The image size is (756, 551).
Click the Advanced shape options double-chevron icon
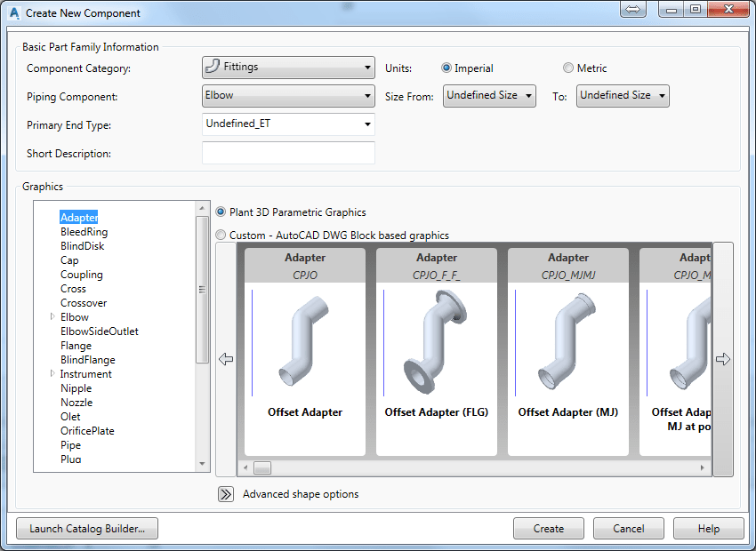[226, 494]
